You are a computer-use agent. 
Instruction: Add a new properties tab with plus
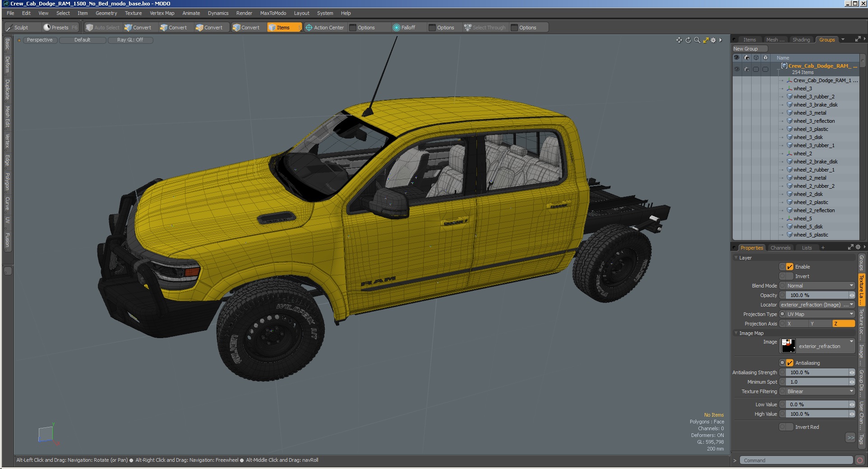[823, 248]
